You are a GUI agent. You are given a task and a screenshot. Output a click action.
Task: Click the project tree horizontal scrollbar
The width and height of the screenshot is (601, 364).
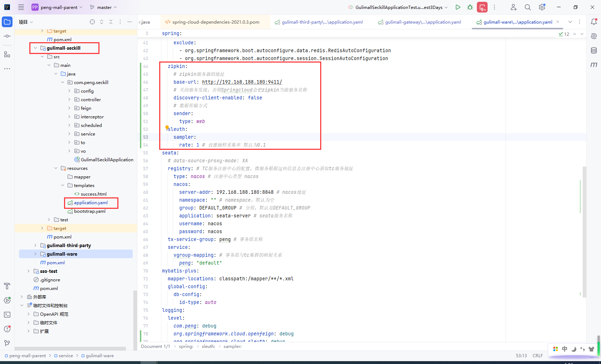(x=70, y=348)
